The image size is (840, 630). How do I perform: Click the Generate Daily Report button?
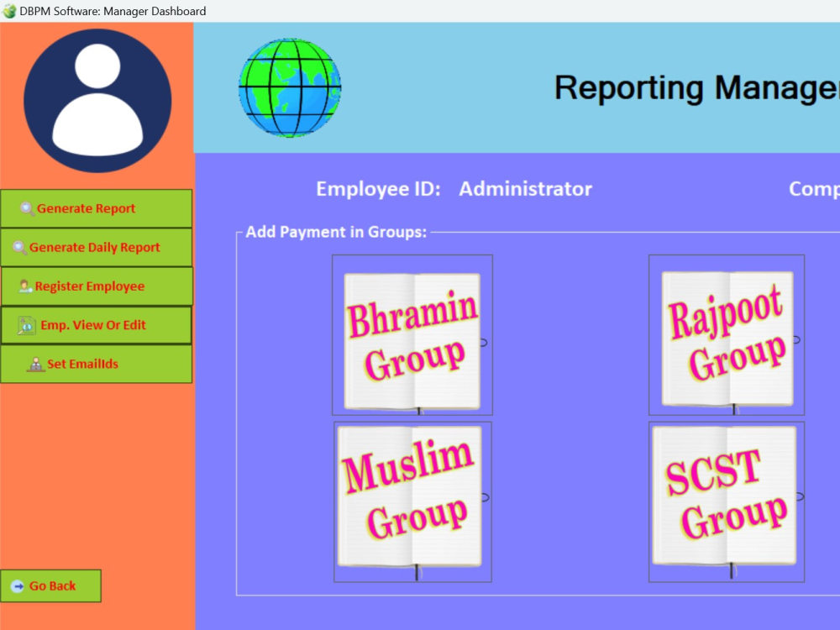click(x=97, y=248)
